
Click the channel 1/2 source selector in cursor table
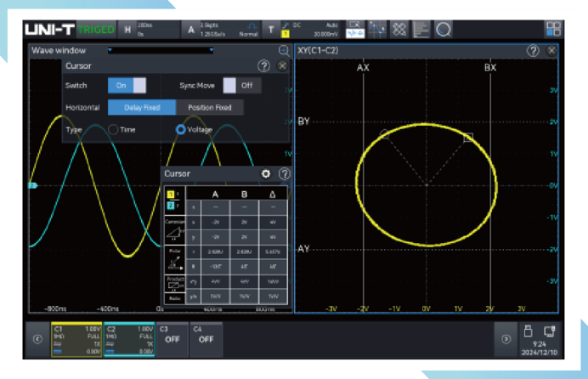coord(175,200)
